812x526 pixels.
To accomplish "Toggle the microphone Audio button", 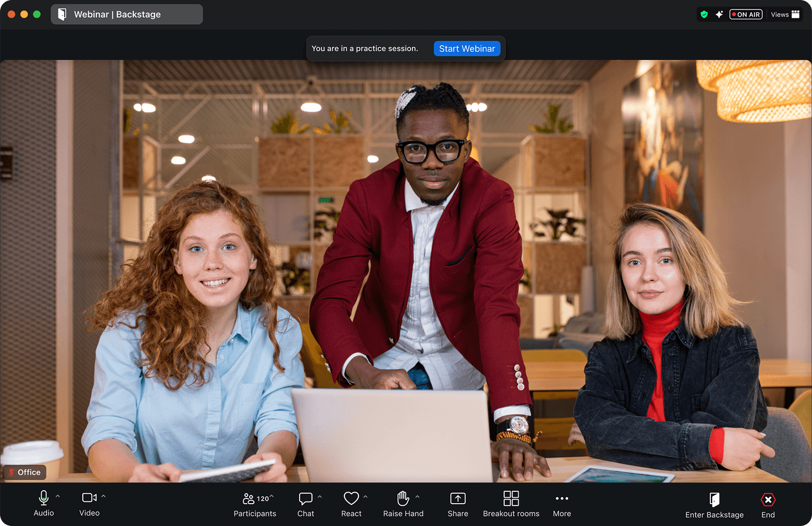I will 43,504.
